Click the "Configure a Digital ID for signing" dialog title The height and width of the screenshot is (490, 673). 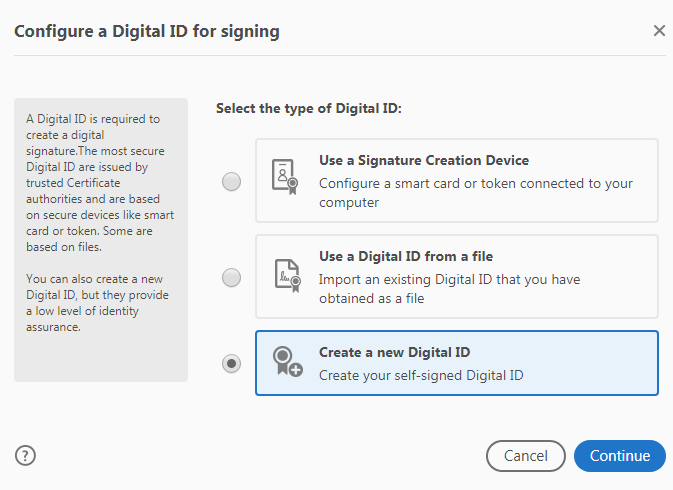147,32
